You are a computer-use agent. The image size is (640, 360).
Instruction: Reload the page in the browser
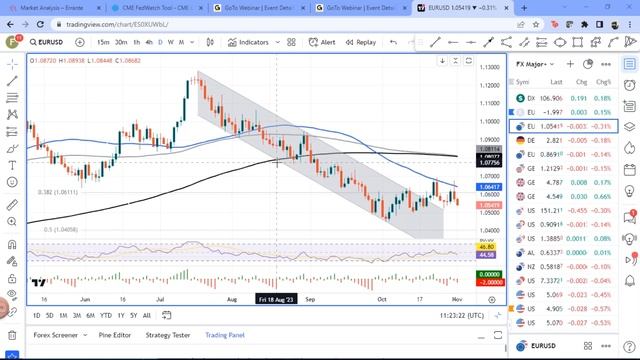(40, 24)
